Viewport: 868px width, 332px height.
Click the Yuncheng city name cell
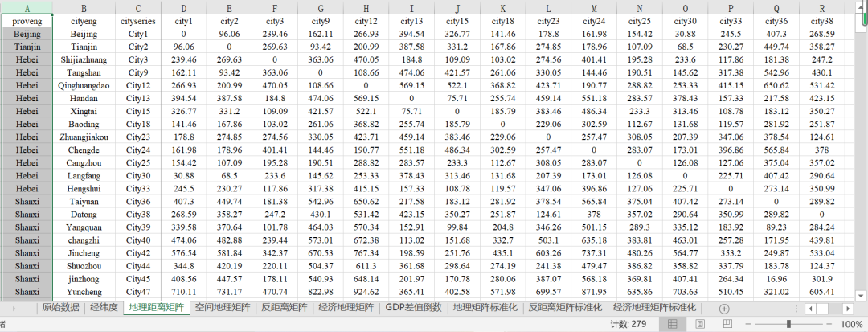point(84,292)
